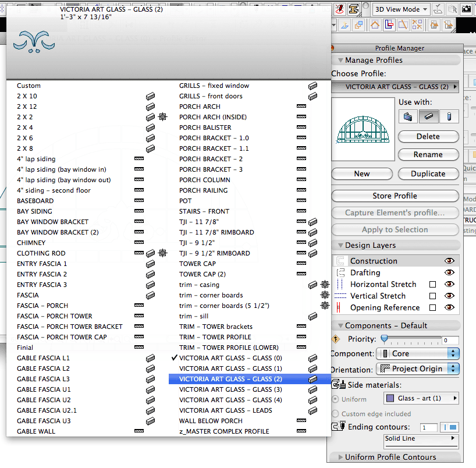Click the diagonal cut rectangle icon

[x=403, y=25]
